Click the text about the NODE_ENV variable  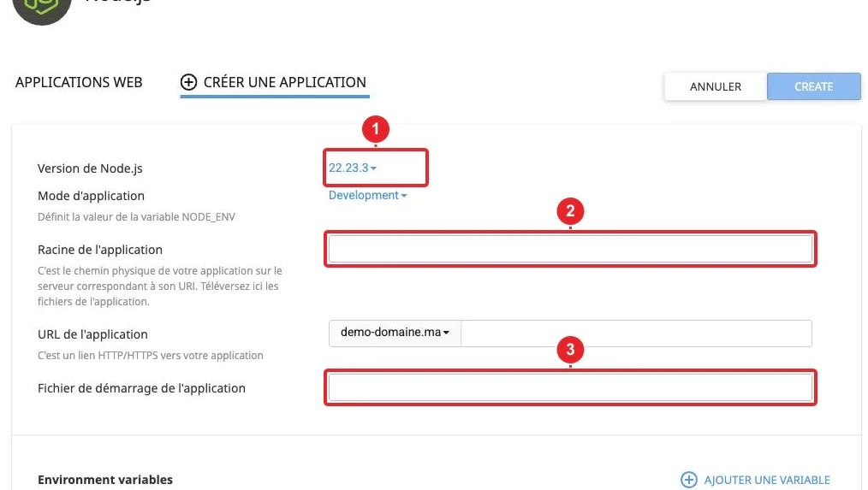tap(136, 217)
